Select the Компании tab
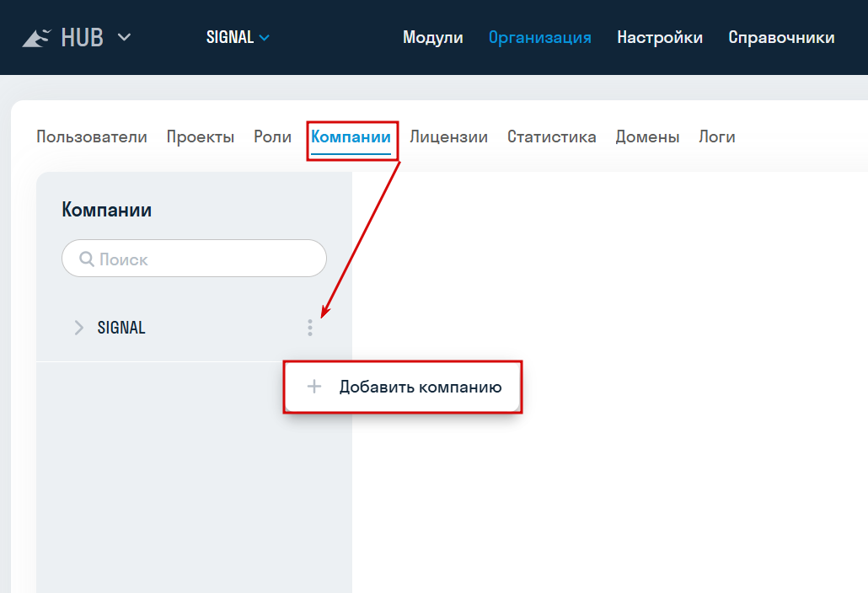The image size is (868, 593). pyautogui.click(x=351, y=136)
